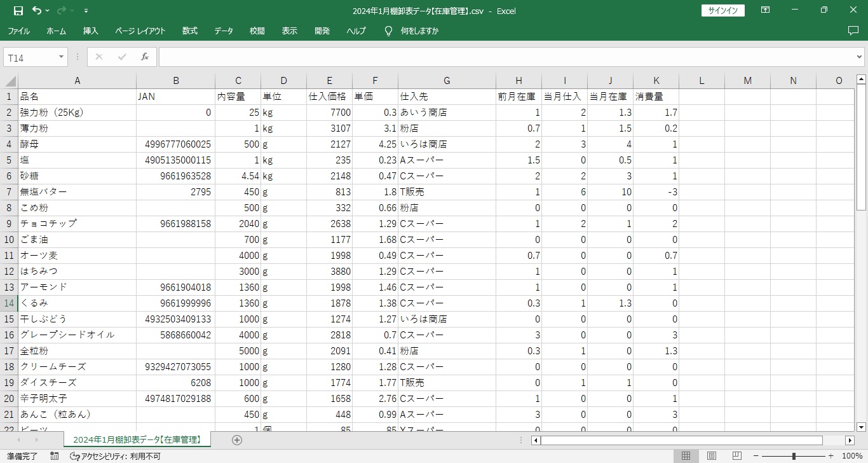Image resolution: width=868 pixels, height=463 pixels.
Task: Click the グレープシードオイル cell
Action: coord(77,335)
